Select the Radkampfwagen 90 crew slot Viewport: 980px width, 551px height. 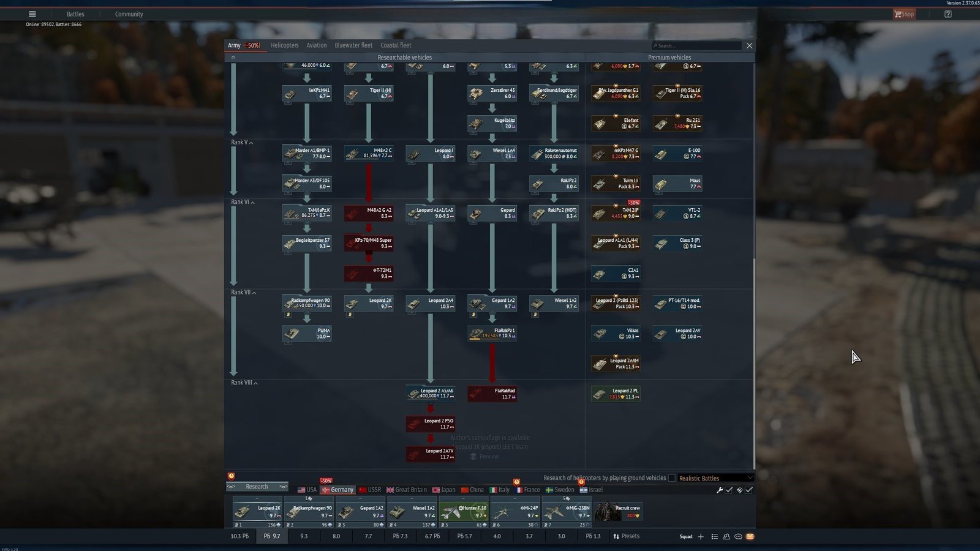309,512
